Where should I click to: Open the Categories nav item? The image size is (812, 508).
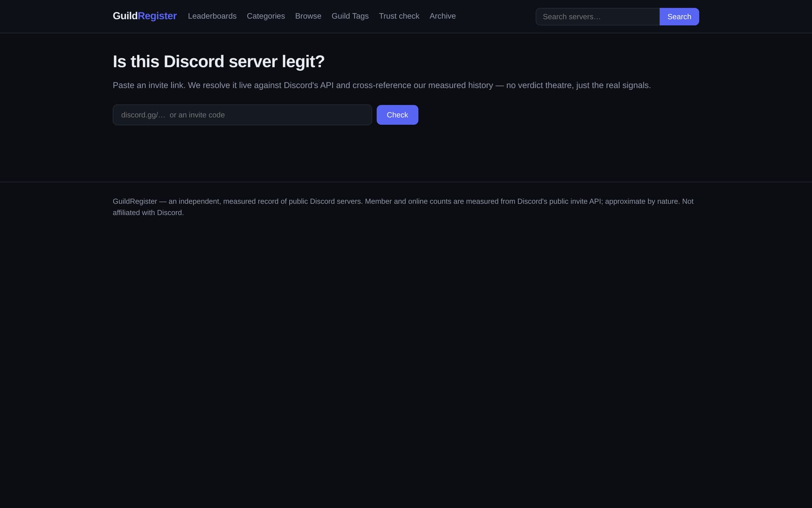click(266, 16)
